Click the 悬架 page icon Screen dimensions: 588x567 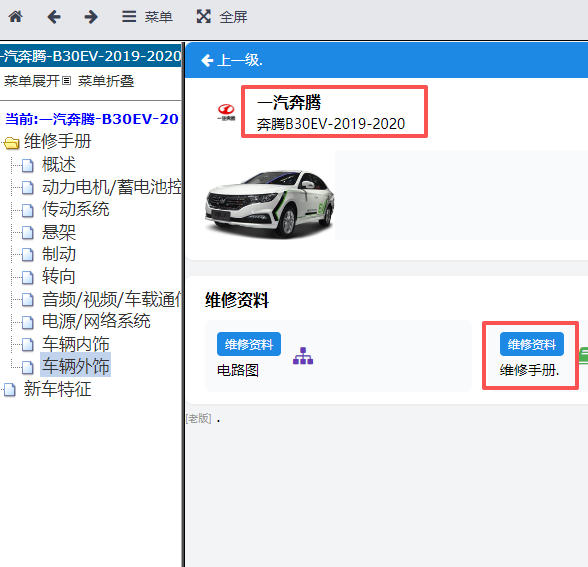click(x=27, y=233)
